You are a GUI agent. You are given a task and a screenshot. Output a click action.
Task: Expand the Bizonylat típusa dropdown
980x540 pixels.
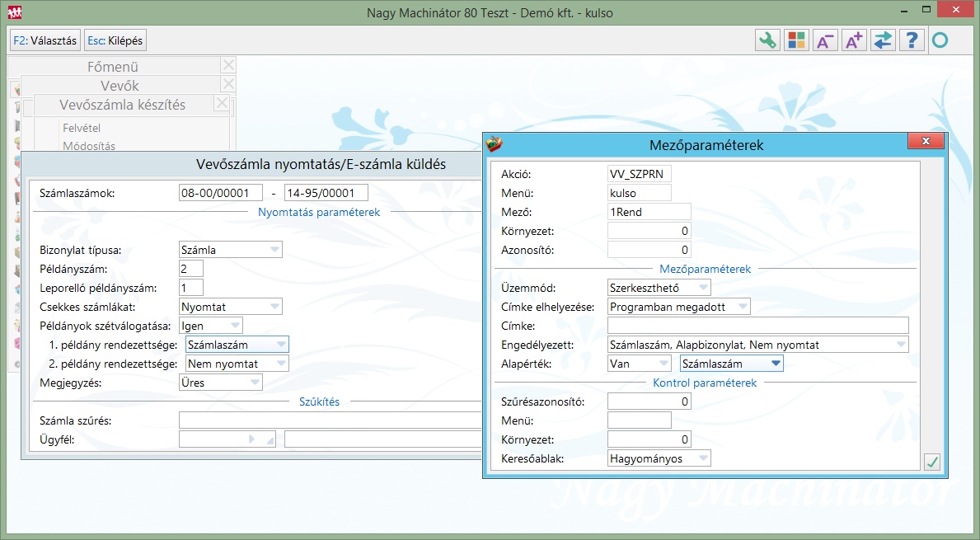point(274,250)
